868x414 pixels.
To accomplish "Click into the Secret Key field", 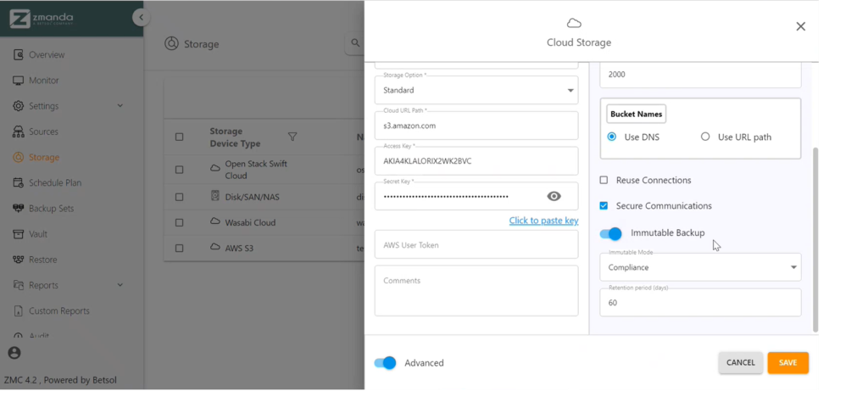I will coord(476,196).
